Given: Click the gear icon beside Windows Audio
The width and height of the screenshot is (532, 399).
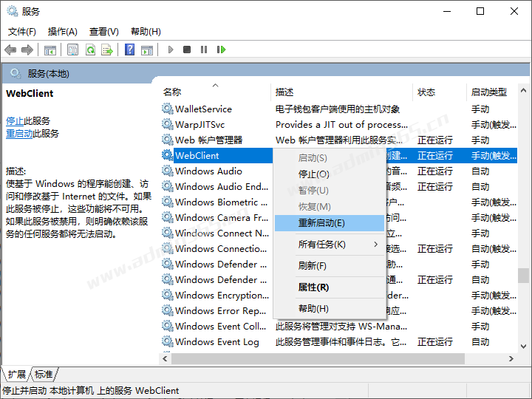Looking at the screenshot, I should pos(167,171).
